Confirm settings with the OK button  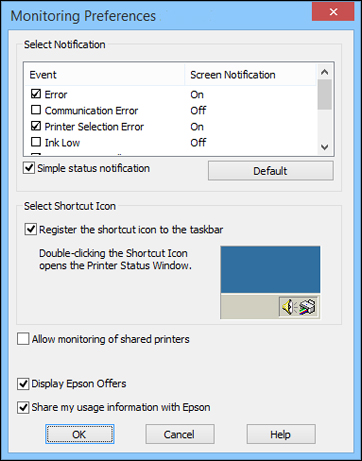[80, 434]
